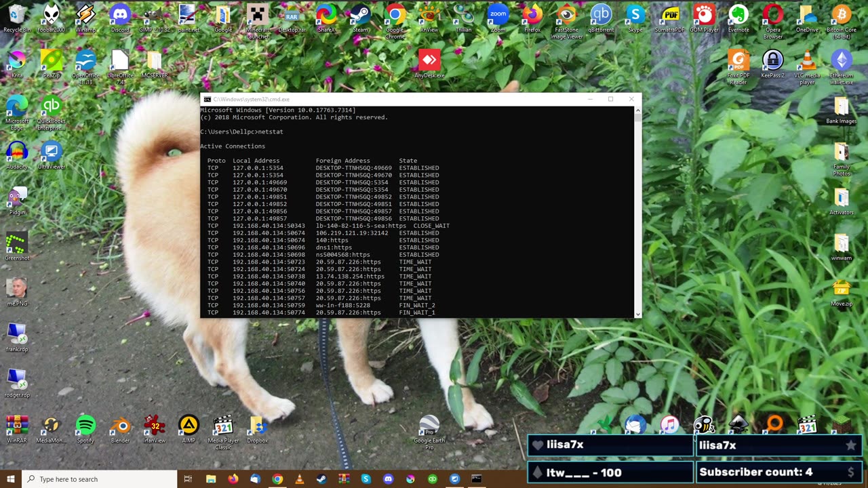Select the Google Earth Pro icon

tap(429, 432)
